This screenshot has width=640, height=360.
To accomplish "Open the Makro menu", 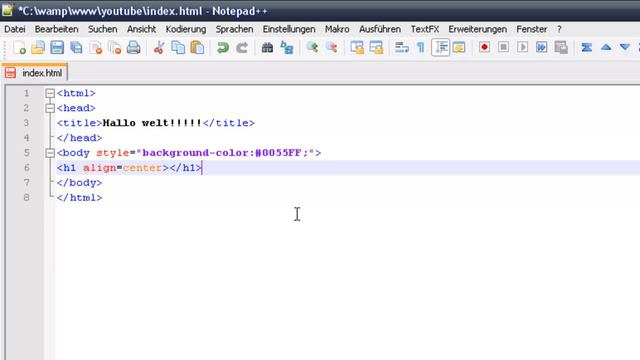I will (337, 29).
